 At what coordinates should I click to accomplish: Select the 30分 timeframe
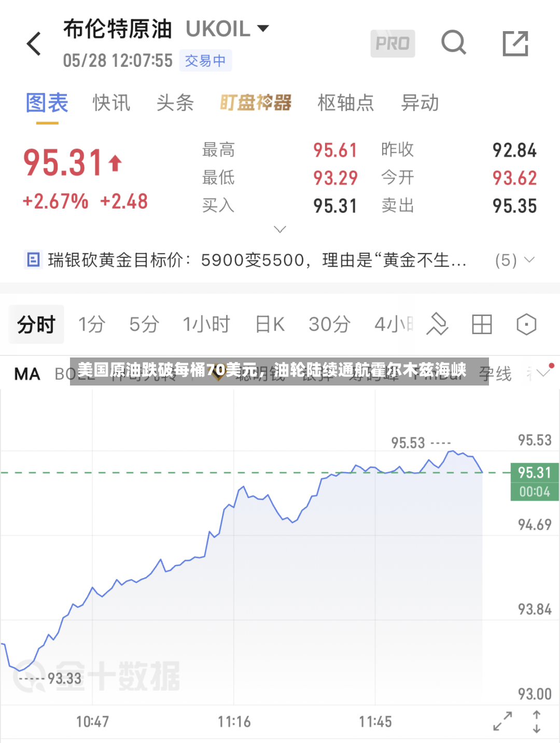pos(329,325)
